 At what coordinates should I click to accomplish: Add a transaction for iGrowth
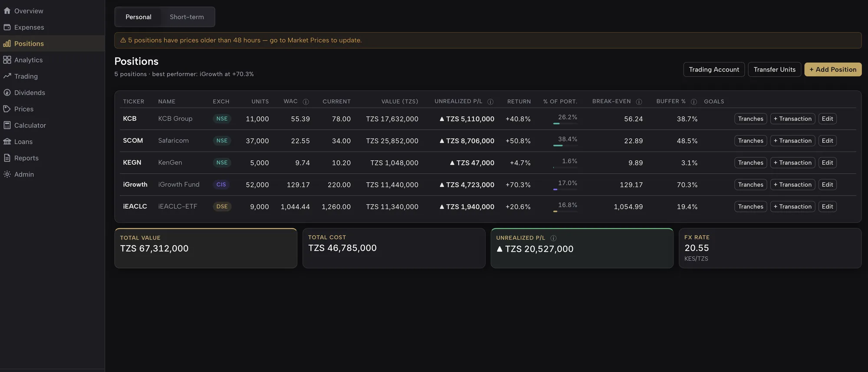click(792, 184)
